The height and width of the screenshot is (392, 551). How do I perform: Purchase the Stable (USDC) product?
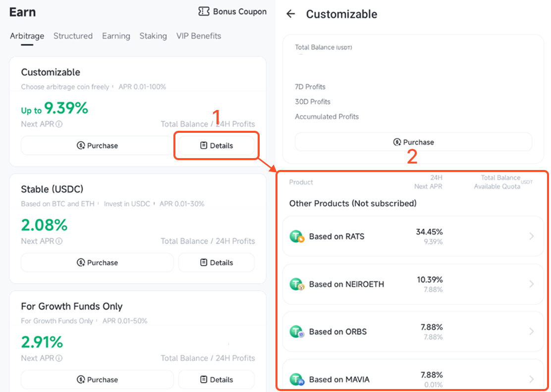97,263
